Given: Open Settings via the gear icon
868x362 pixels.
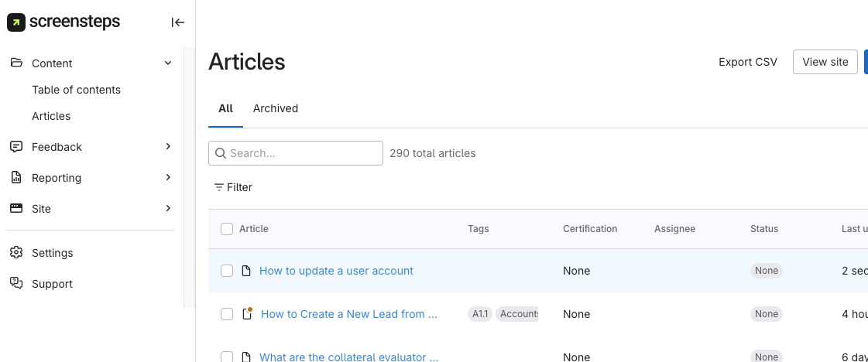Looking at the screenshot, I should [x=16, y=253].
